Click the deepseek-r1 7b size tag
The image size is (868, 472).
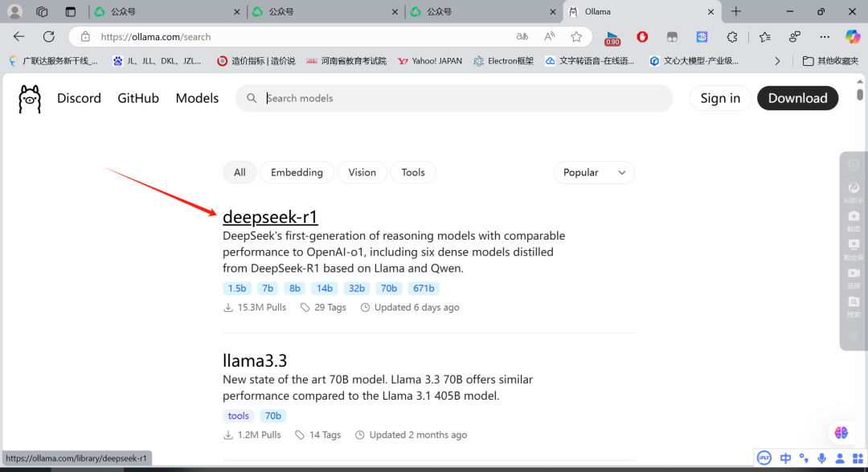click(268, 288)
